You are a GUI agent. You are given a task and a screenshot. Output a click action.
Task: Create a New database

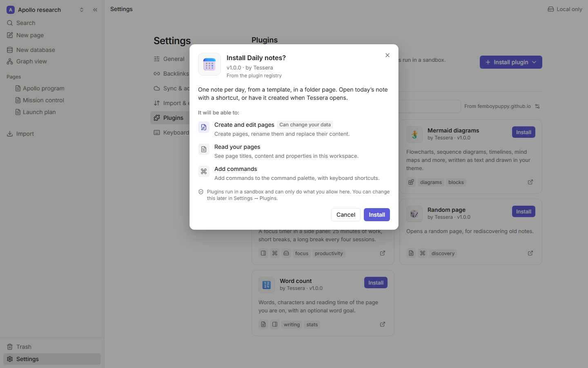tap(52, 50)
